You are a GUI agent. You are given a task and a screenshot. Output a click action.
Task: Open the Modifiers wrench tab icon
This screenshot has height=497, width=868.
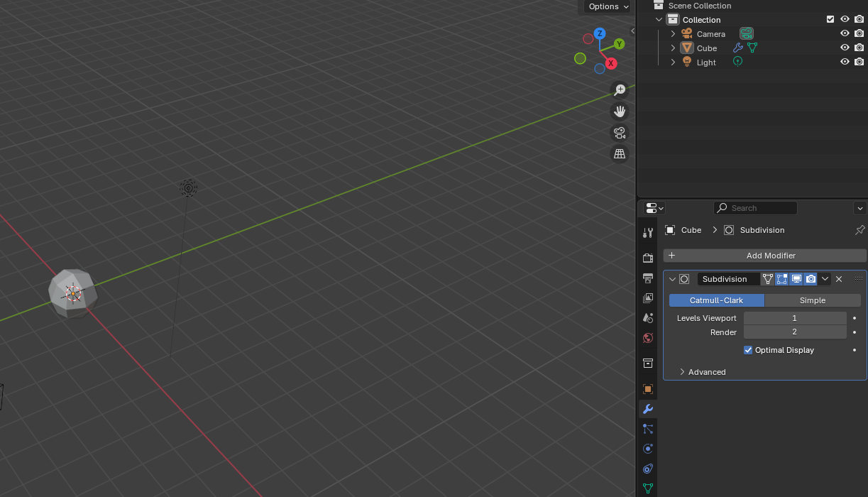coord(647,409)
